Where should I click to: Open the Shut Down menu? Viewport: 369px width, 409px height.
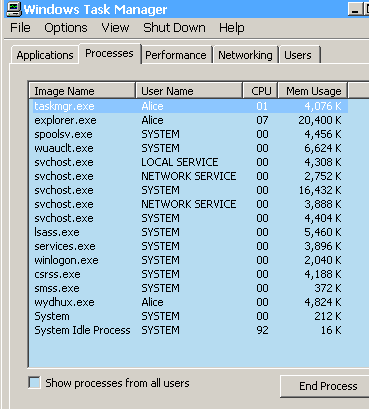point(174,28)
